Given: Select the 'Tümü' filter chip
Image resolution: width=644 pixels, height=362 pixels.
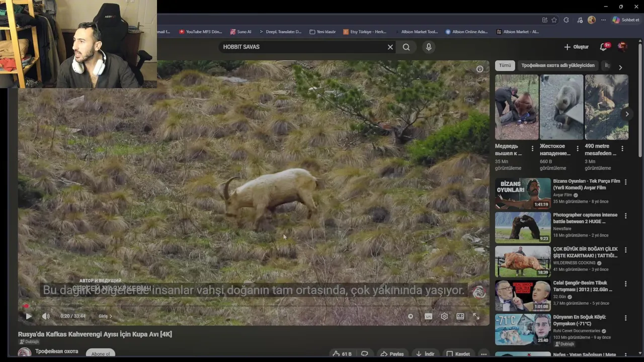Looking at the screenshot, I should (x=505, y=65).
